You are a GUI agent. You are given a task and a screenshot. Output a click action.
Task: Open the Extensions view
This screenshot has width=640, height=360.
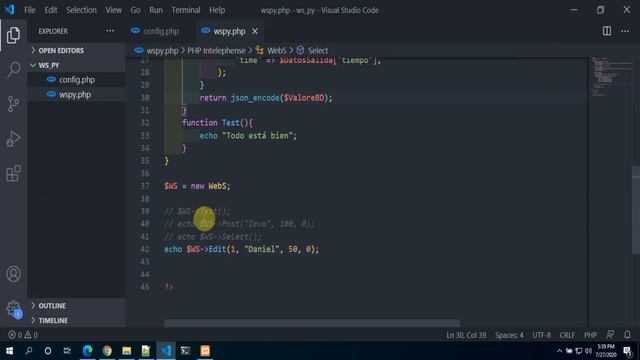[x=13, y=173]
